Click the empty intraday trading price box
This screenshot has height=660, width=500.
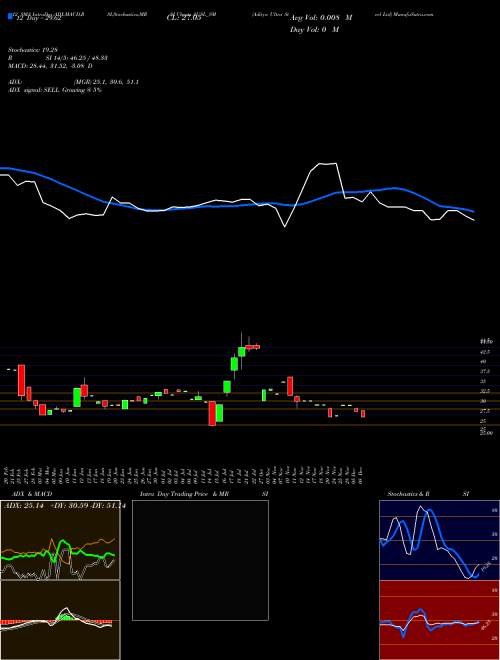coord(200,560)
